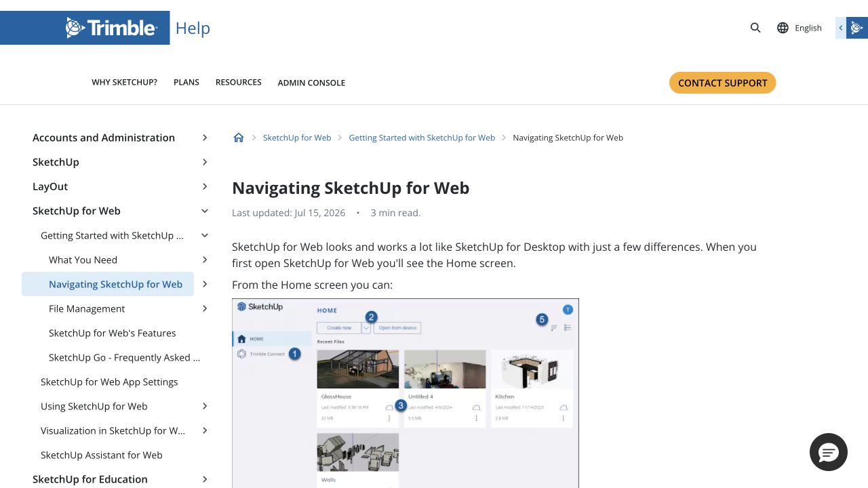
Task: Click the Home screen screenshot image
Action: point(406,393)
